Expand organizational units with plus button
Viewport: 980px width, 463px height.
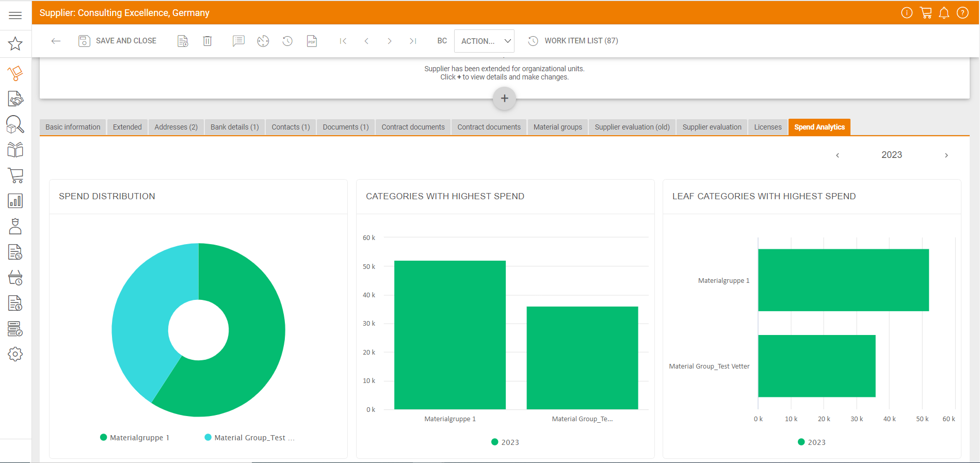click(x=504, y=99)
